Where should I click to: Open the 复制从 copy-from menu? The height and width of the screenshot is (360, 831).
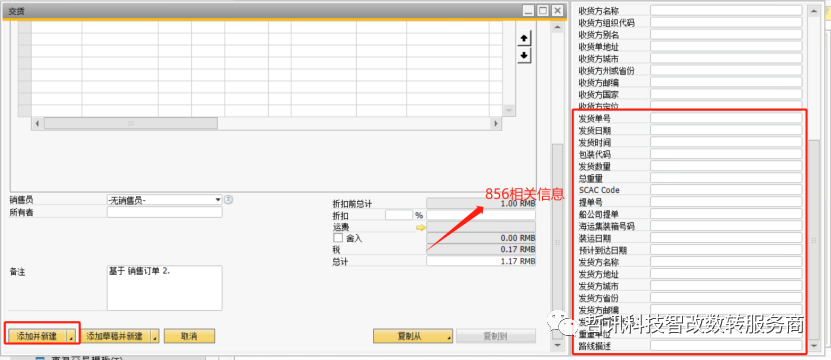(x=413, y=336)
